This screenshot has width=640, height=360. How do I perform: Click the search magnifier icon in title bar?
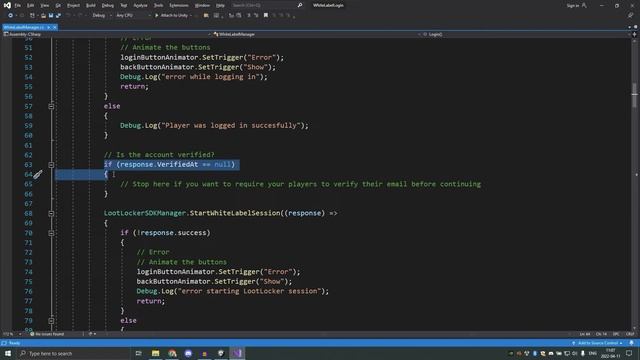[x=300, y=5]
